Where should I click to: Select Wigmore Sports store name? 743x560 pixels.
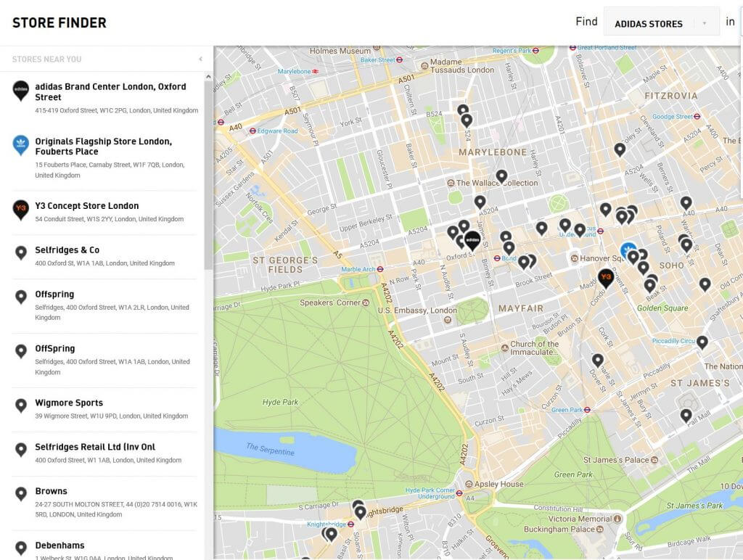click(69, 403)
